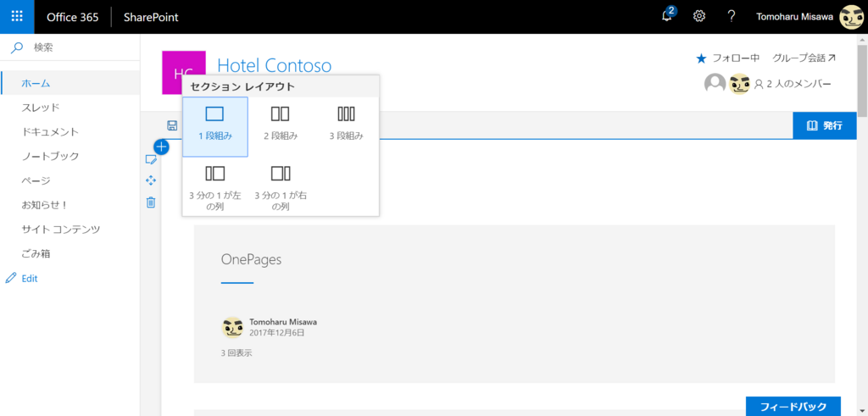Click the scrollbar up arrow
Viewport: 868px width, 416px height.
[862, 40]
